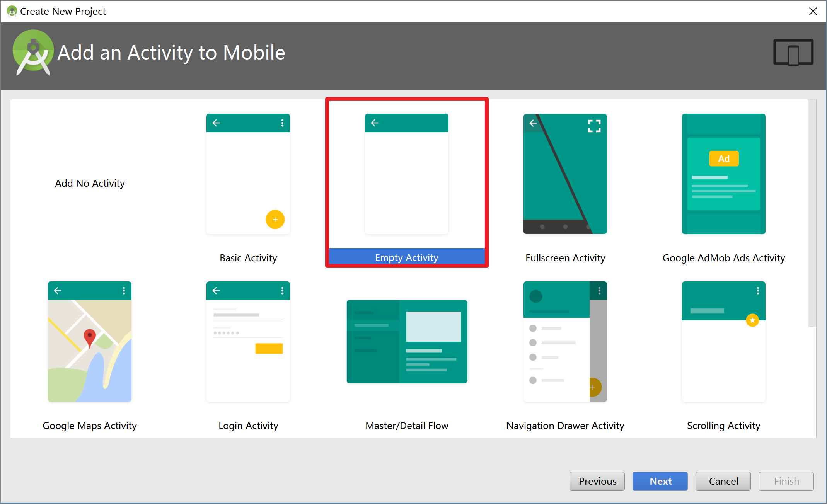
Task: Choose the Empty Activity template thumbnail
Action: click(407, 174)
